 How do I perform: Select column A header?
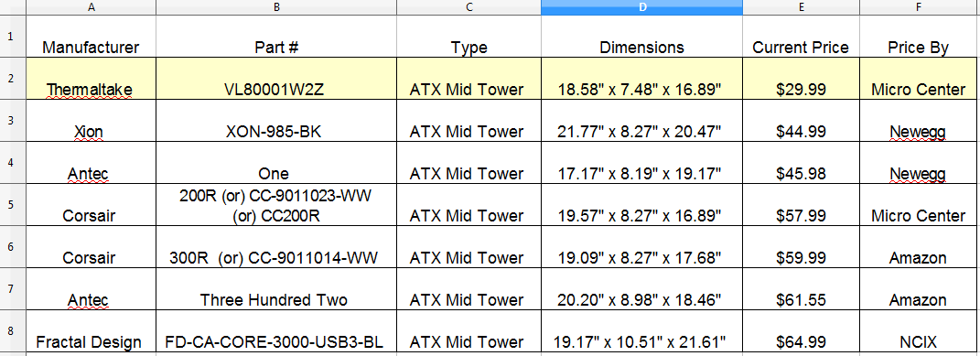(92, 7)
